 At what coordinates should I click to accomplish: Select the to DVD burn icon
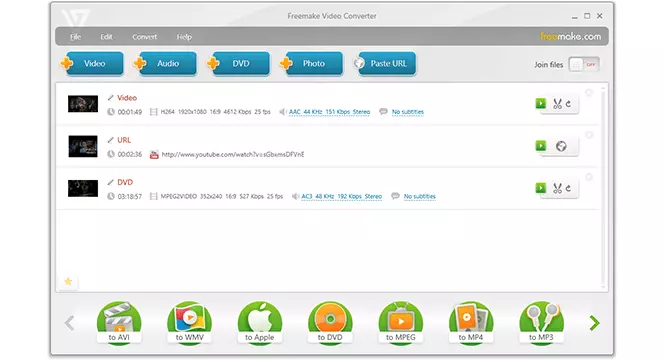pos(330,323)
